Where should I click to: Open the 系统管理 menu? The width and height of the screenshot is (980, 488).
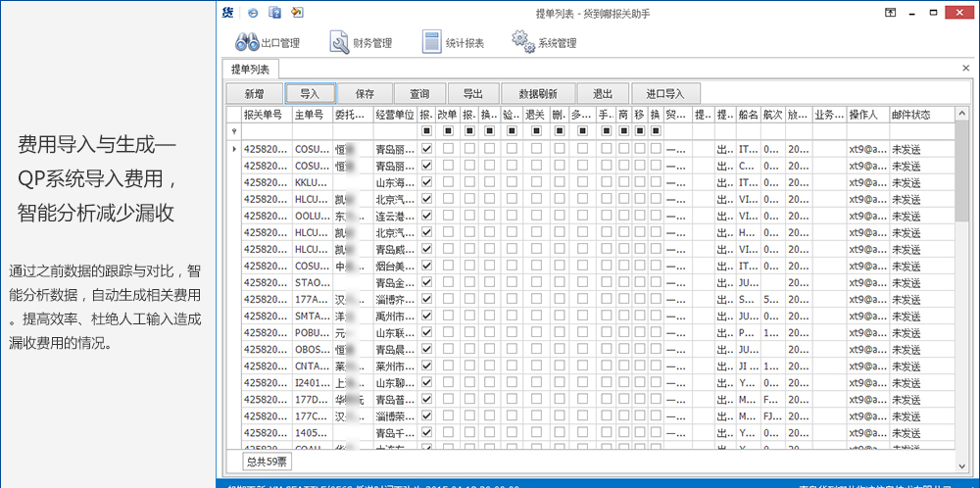click(x=544, y=43)
